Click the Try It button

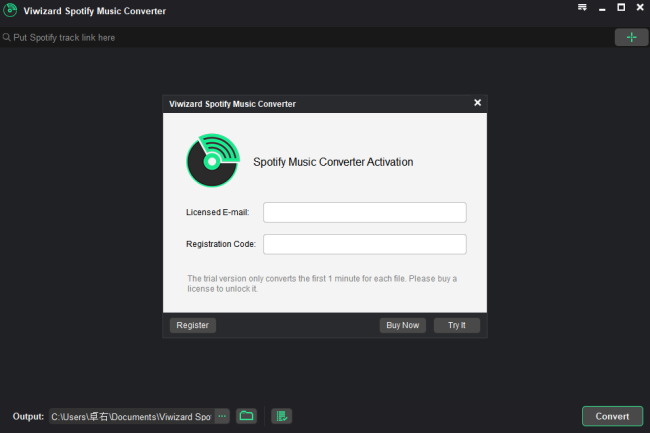point(457,325)
